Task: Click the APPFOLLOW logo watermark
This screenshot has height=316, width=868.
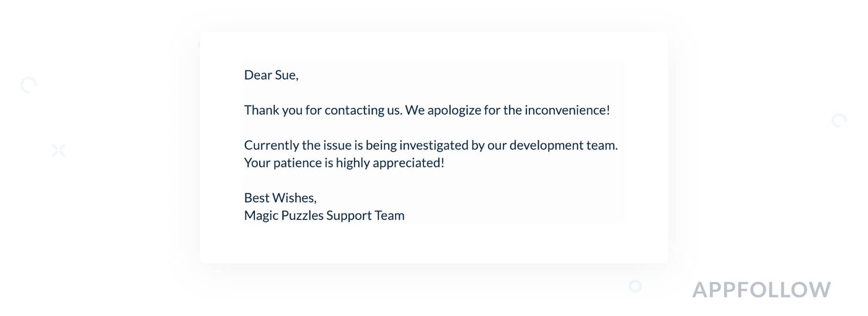Action: pos(761,290)
